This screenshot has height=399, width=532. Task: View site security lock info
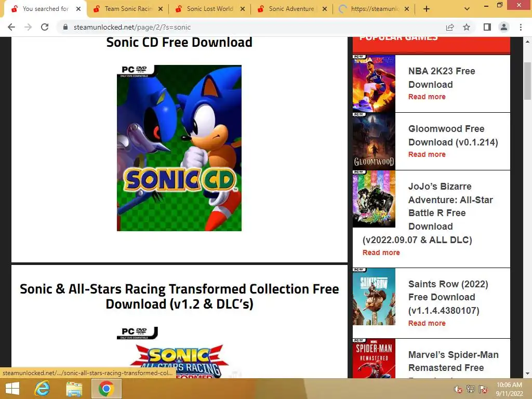click(65, 27)
